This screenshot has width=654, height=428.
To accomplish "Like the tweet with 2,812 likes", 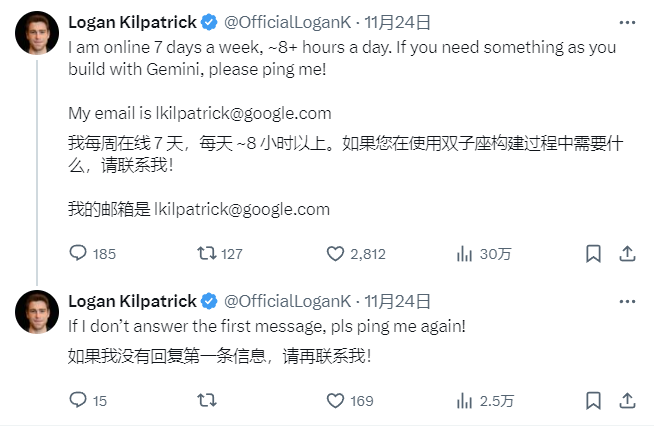I will coord(335,253).
